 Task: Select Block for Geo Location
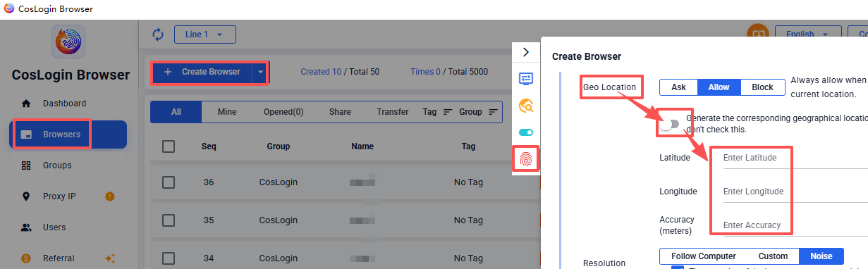coord(763,87)
